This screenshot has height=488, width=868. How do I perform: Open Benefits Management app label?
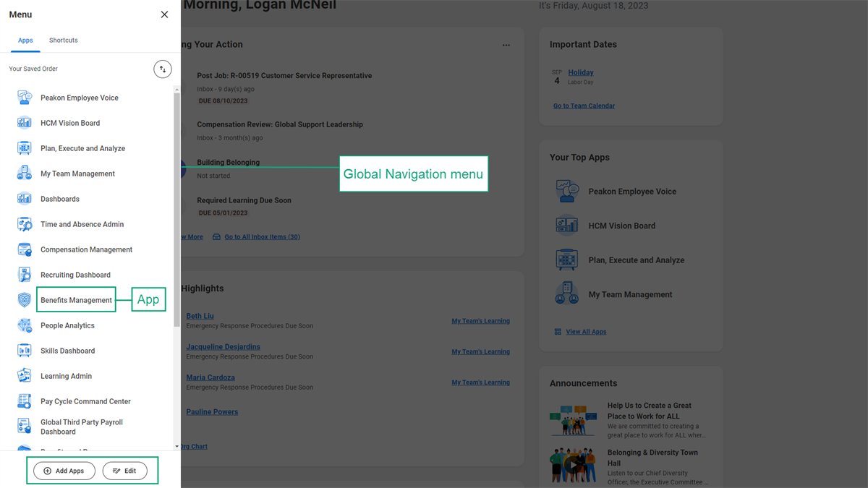pyautogui.click(x=76, y=300)
